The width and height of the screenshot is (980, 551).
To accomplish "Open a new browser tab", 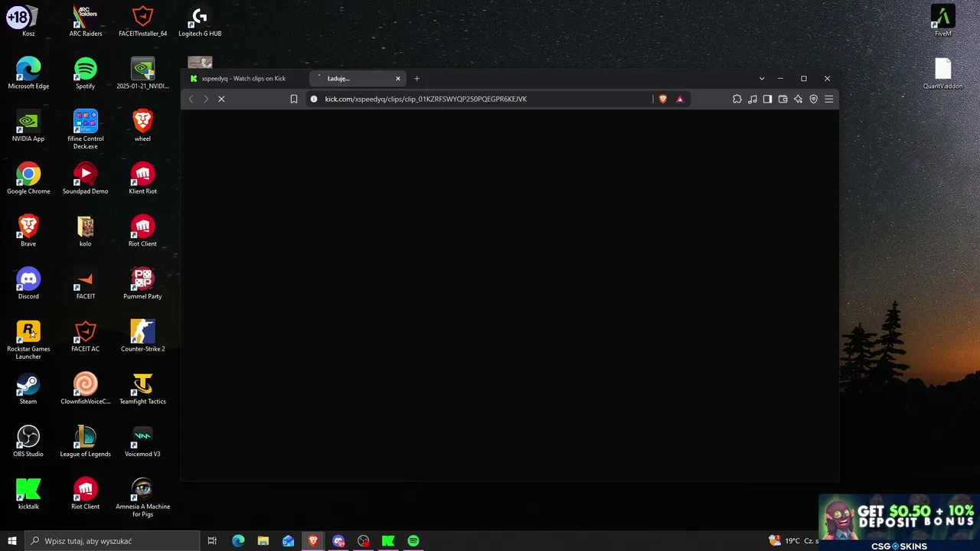I will click(x=416, y=78).
